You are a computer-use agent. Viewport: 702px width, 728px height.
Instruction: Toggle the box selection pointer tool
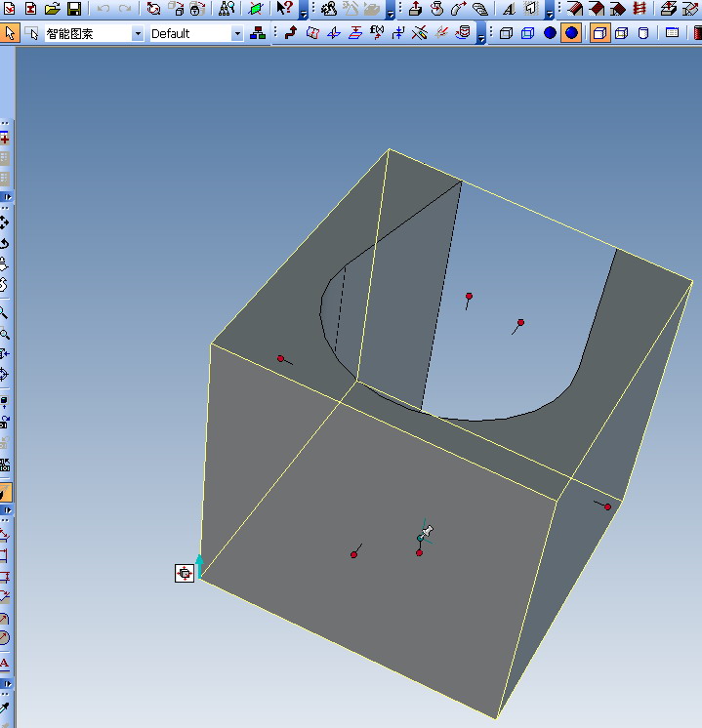[31, 33]
